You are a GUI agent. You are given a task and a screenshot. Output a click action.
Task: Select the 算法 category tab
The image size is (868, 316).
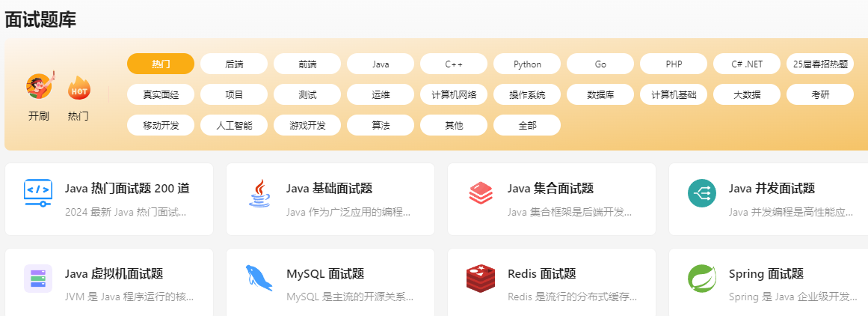point(381,125)
